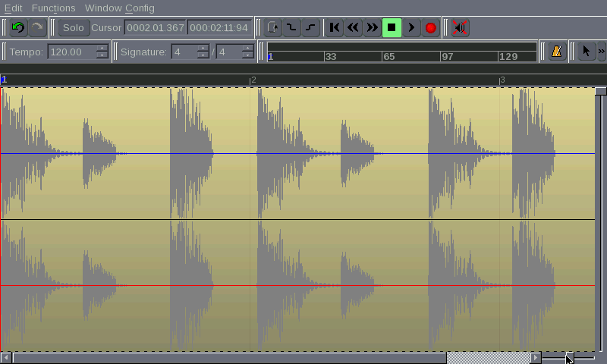Image resolution: width=607 pixels, height=364 pixels.
Task: Increase Signature denominator with up stepper
Action: (x=248, y=48)
